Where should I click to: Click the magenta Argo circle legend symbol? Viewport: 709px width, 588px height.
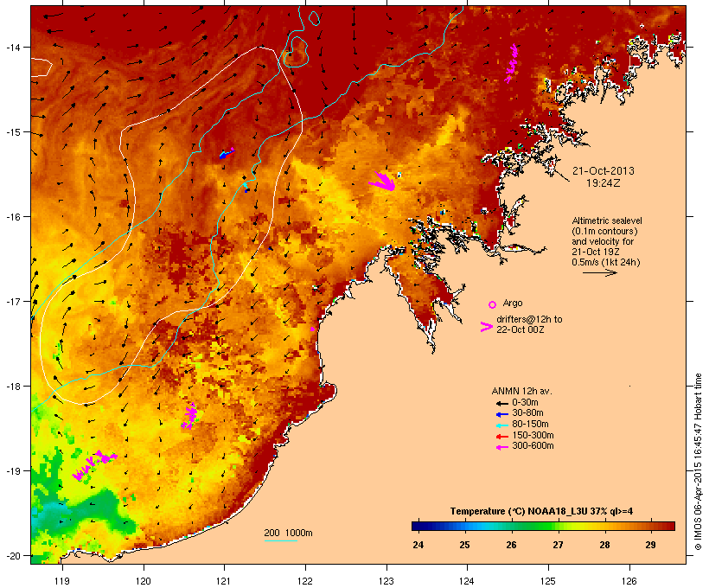(x=493, y=304)
